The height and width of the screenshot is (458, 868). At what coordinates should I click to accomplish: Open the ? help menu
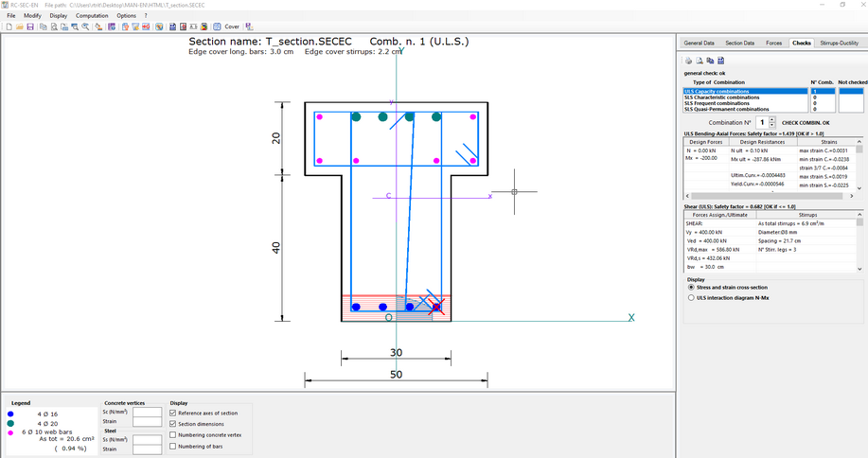click(146, 15)
